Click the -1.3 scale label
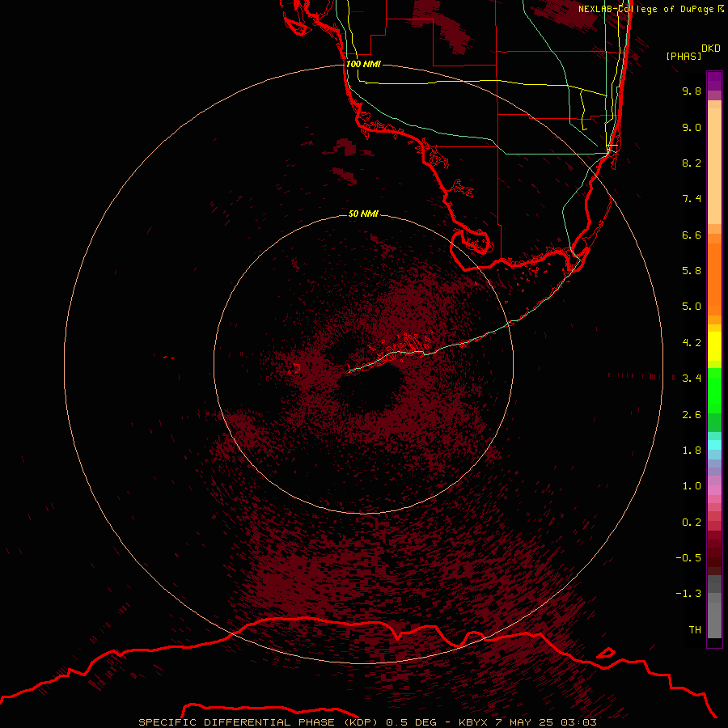The image size is (728, 728). 688,594
